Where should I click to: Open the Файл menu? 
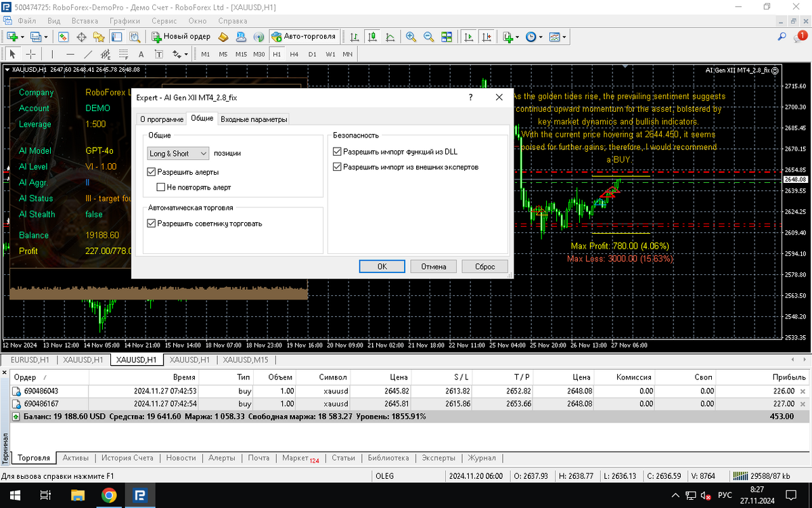coord(27,21)
